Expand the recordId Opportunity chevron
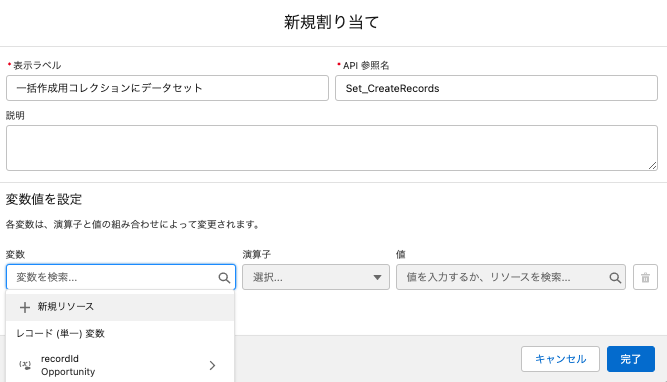This screenshot has height=382, width=667. (212, 365)
